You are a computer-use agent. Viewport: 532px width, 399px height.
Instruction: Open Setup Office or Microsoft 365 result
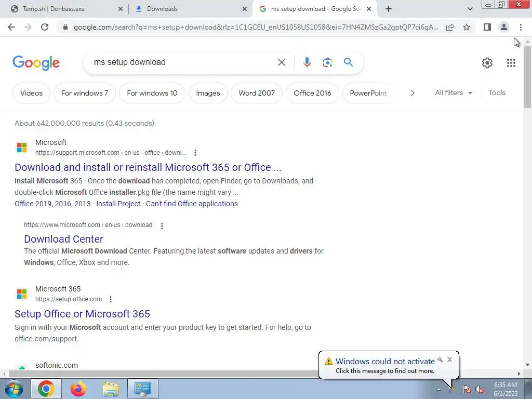(x=82, y=314)
